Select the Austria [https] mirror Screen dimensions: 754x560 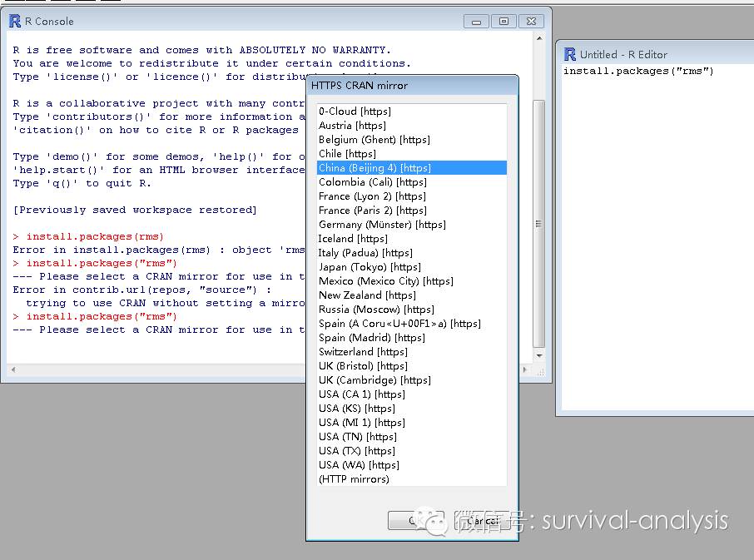(x=412, y=126)
